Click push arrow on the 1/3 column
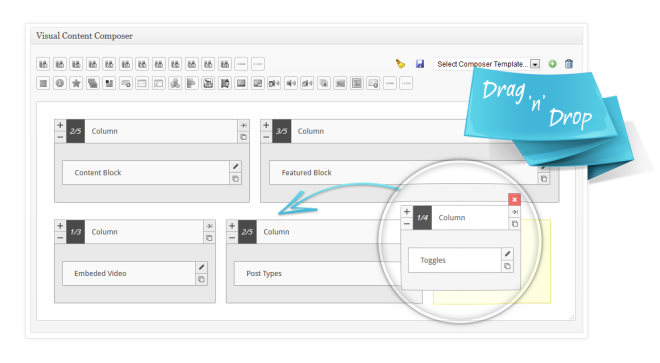Image resolution: width=660 pixels, height=363 pixels. click(209, 226)
